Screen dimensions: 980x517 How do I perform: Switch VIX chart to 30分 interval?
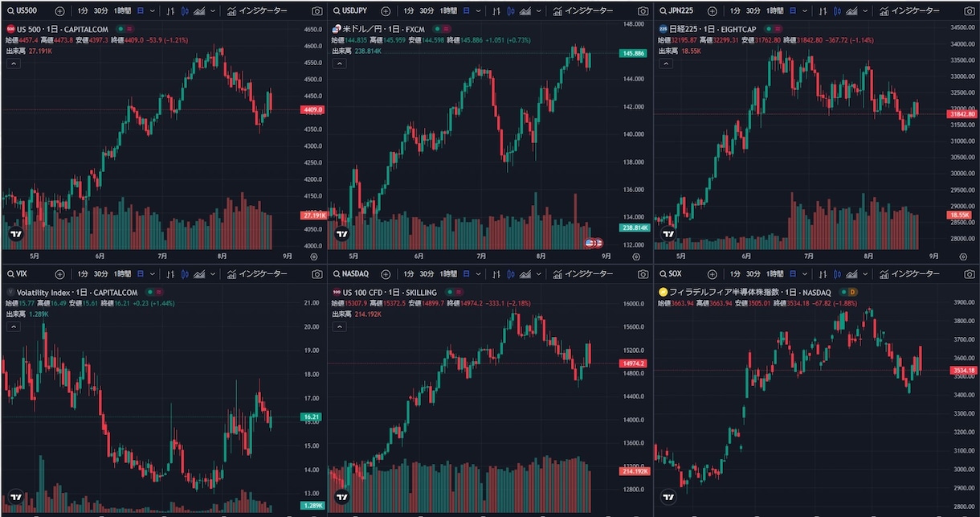(101, 274)
